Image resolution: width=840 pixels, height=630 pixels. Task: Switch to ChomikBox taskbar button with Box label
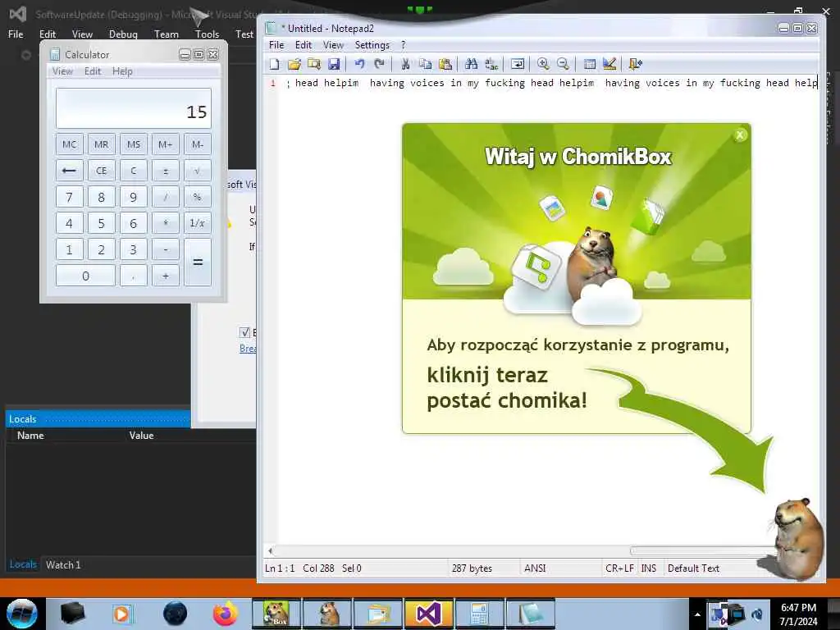276,614
